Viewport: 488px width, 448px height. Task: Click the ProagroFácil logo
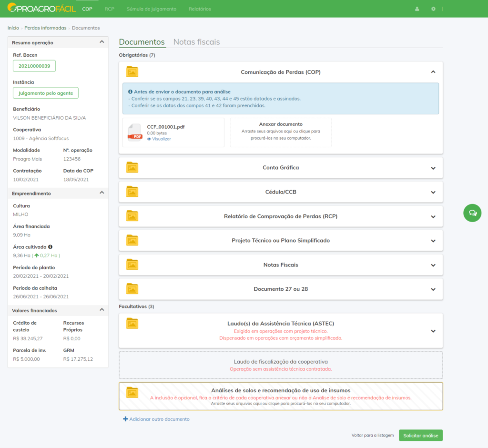point(42,8)
